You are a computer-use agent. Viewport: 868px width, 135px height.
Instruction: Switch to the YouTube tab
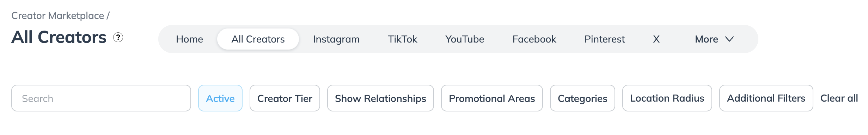pos(465,39)
